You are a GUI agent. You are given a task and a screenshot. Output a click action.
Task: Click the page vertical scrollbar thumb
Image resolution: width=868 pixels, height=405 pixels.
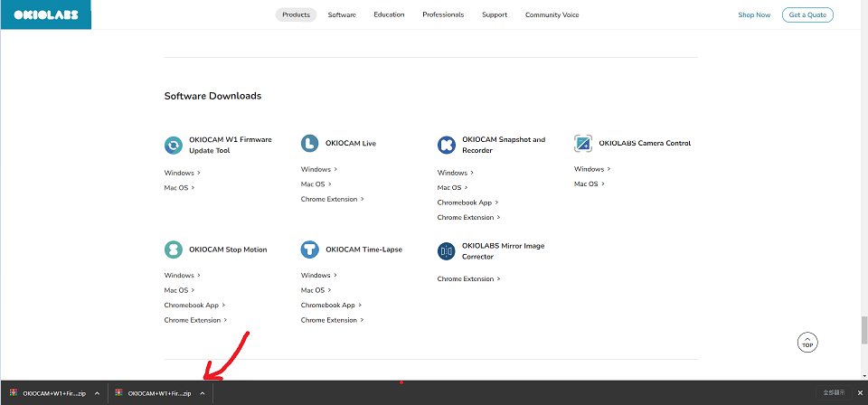(864, 330)
